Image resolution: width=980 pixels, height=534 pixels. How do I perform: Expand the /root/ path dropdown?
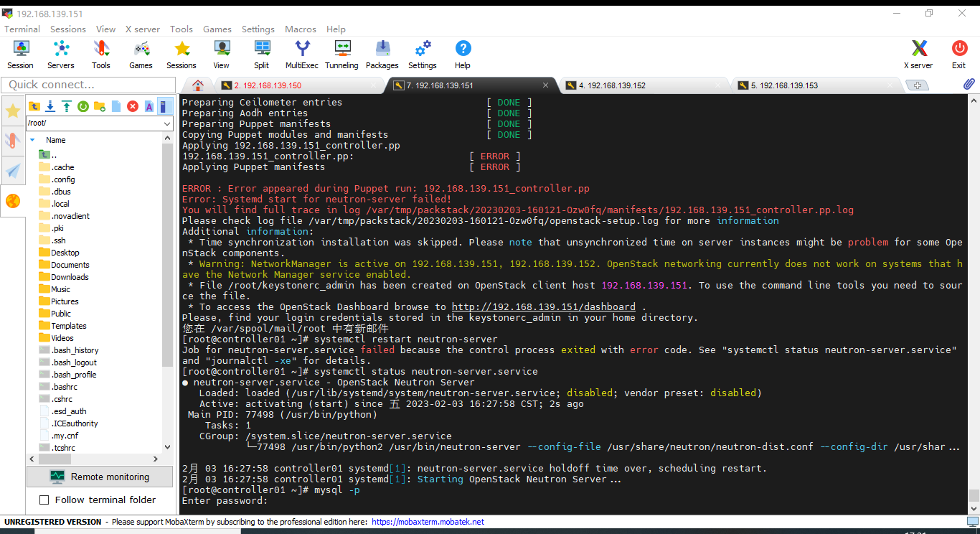[x=167, y=123]
